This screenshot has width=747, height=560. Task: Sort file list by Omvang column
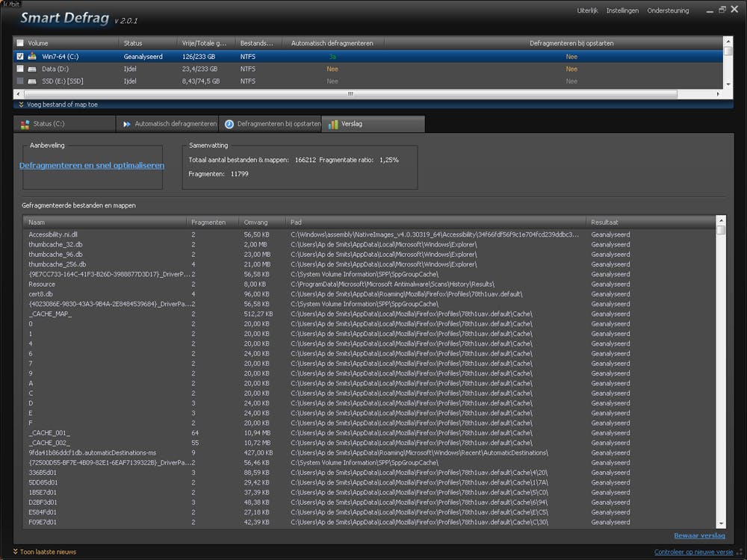(262, 222)
